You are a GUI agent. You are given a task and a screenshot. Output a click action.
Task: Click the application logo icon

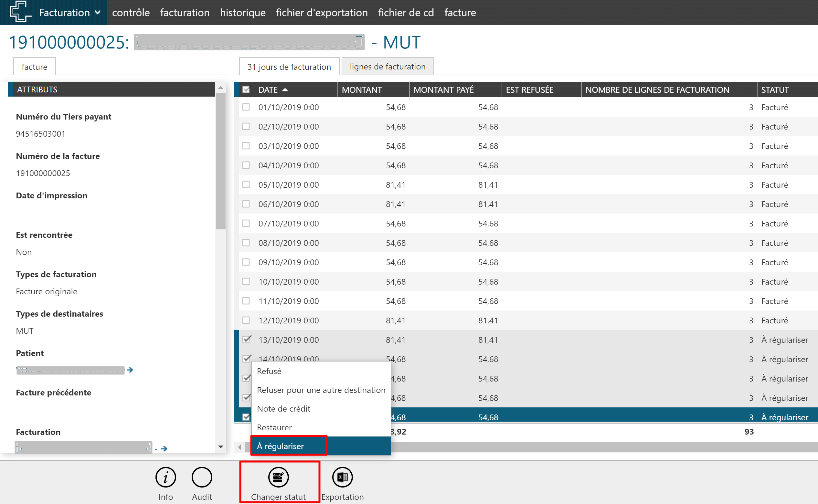[20, 12]
